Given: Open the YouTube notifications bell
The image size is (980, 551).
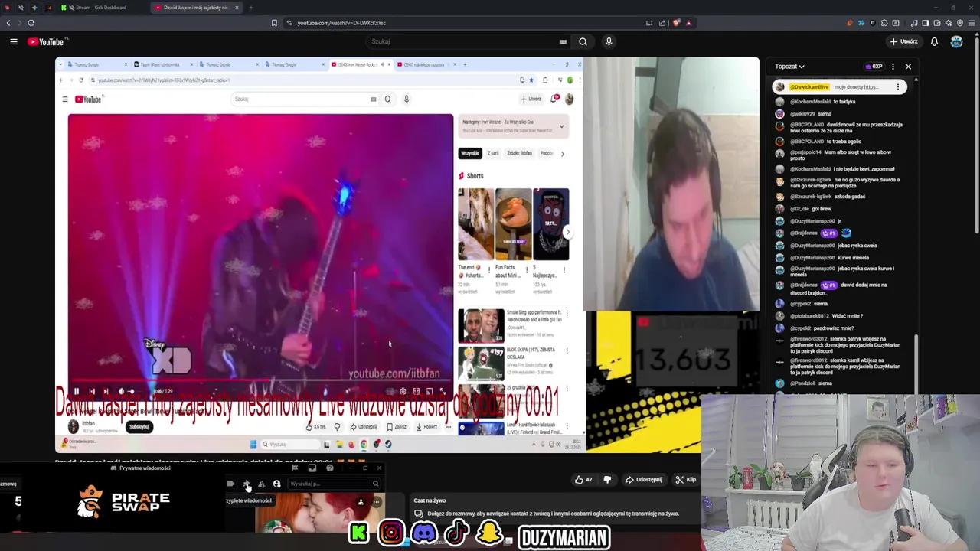Looking at the screenshot, I should (934, 41).
